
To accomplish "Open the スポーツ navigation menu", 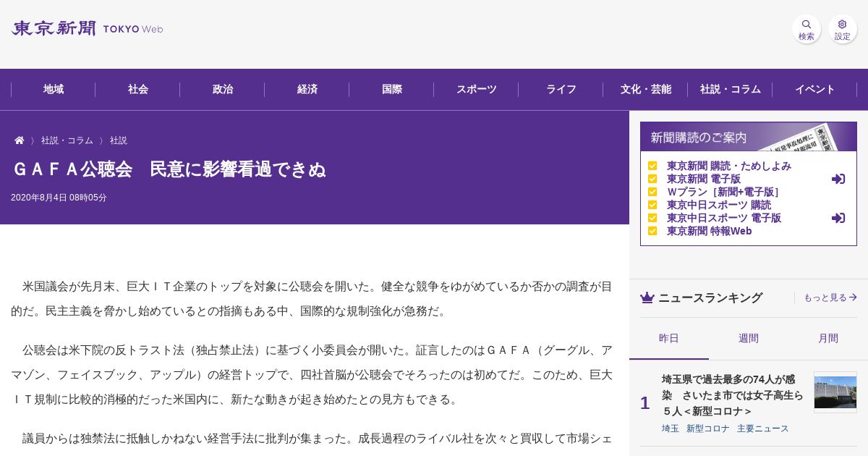I will (477, 89).
